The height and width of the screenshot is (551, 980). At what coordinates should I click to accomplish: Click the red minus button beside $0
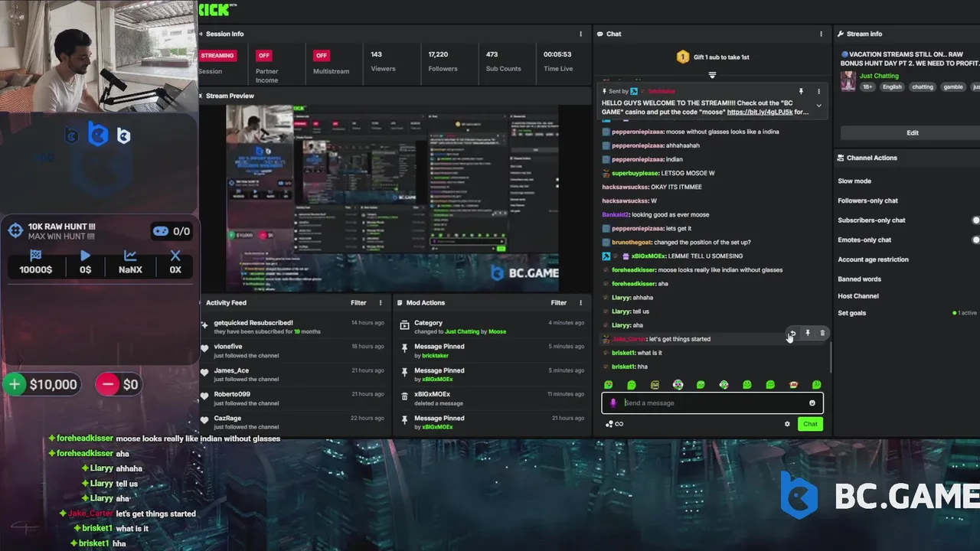[x=108, y=385]
